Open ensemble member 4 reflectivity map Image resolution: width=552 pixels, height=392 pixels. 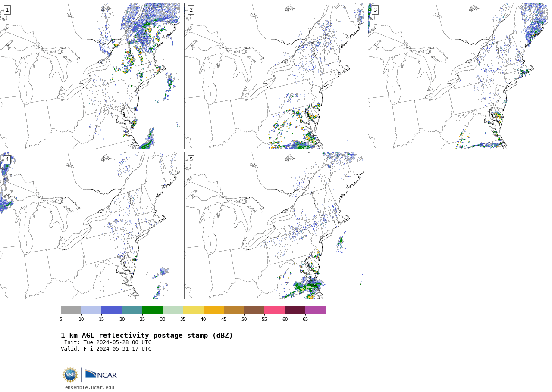[90, 225]
